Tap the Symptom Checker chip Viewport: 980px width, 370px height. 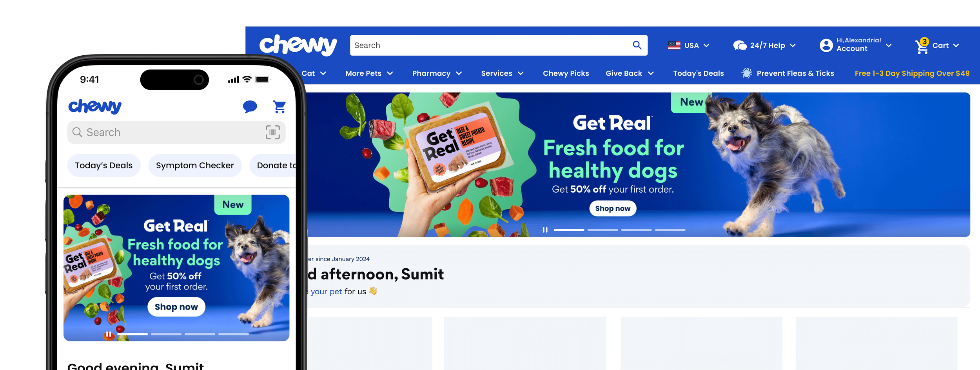[x=195, y=166]
